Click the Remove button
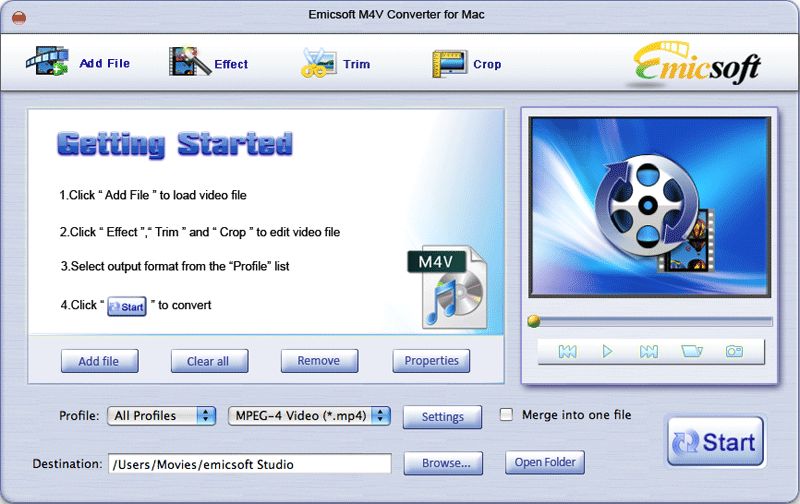This screenshot has height=504, width=800. [319, 361]
